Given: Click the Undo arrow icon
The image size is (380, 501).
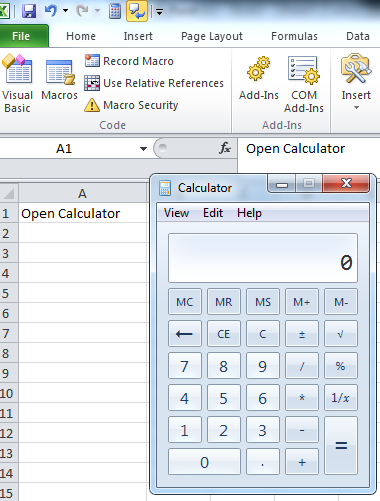Looking at the screenshot, I should click(x=50, y=11).
